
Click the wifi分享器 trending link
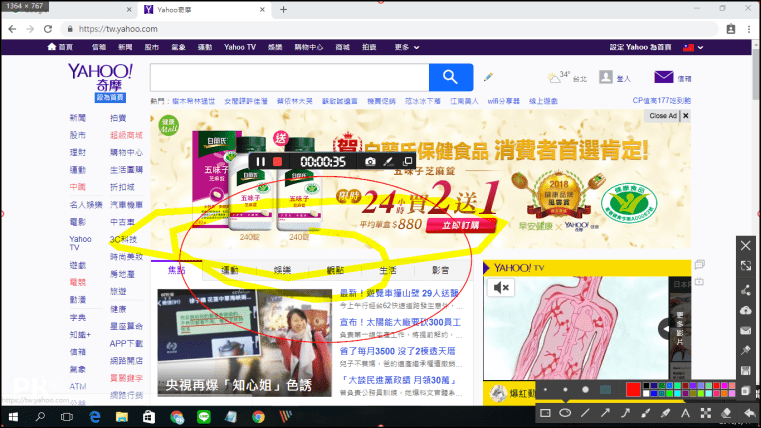pyautogui.click(x=503, y=101)
